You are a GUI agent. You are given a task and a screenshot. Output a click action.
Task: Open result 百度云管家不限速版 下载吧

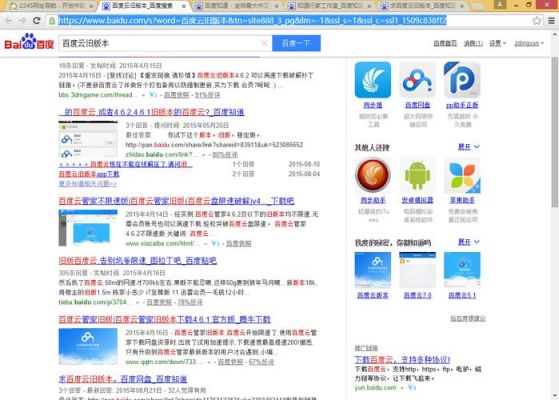pyautogui.click(x=176, y=201)
